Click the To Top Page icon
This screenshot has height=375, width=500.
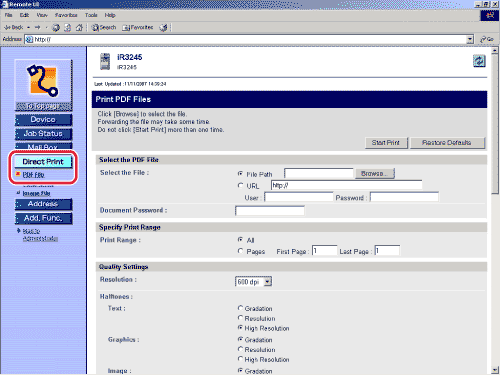[x=43, y=85]
